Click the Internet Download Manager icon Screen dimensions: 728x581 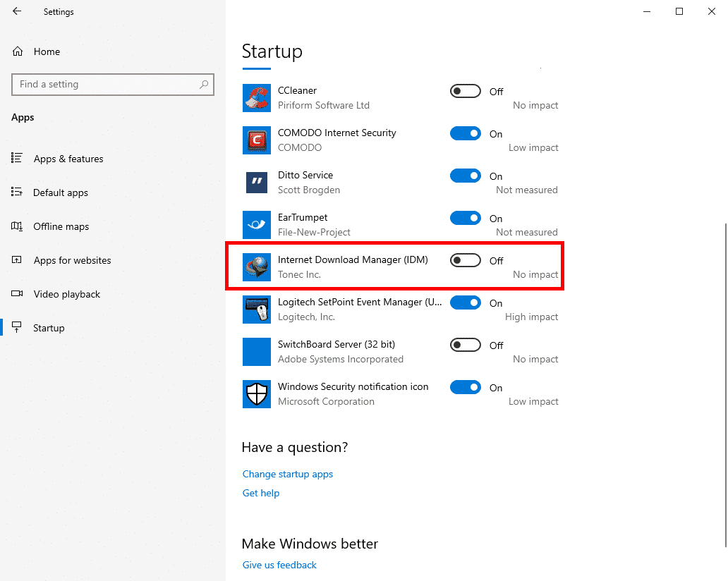[x=256, y=267]
